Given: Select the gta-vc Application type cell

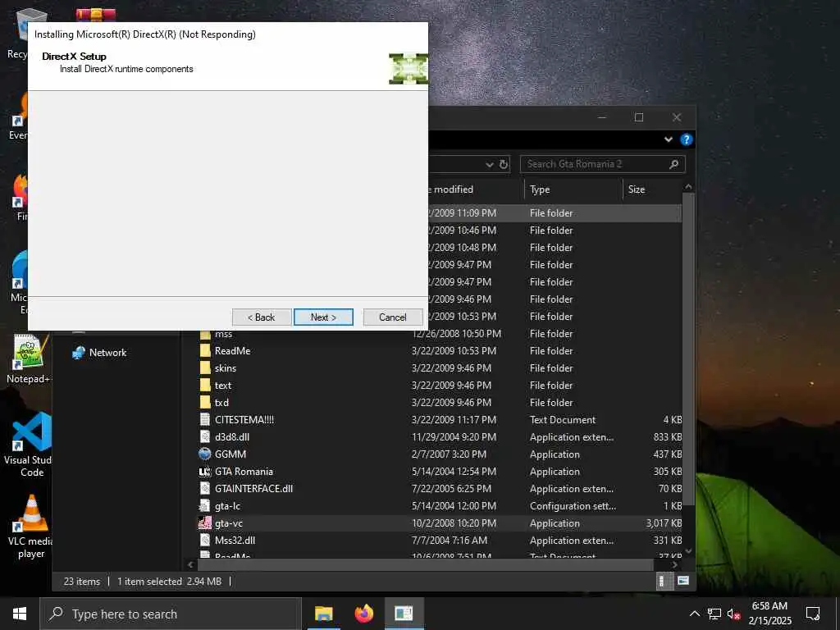Looking at the screenshot, I should 555,523.
